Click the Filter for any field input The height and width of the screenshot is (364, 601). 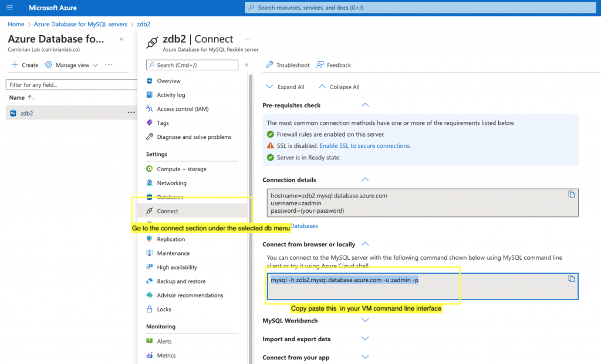click(x=70, y=84)
